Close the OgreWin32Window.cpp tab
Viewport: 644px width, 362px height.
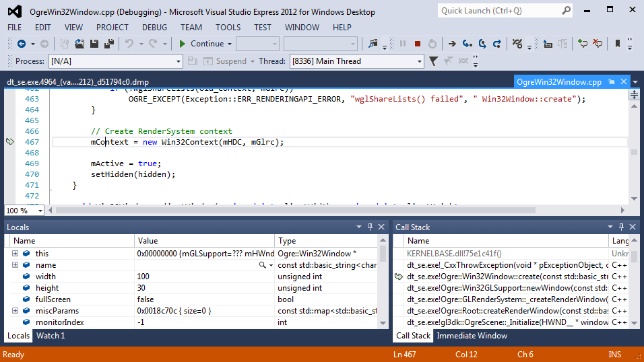pos(624,81)
